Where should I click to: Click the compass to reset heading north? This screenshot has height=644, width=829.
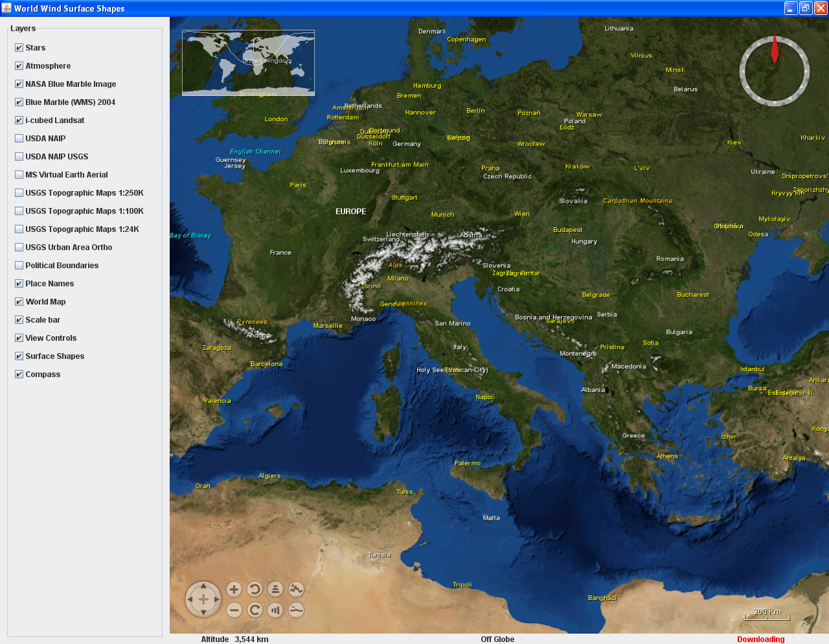[x=774, y=70]
